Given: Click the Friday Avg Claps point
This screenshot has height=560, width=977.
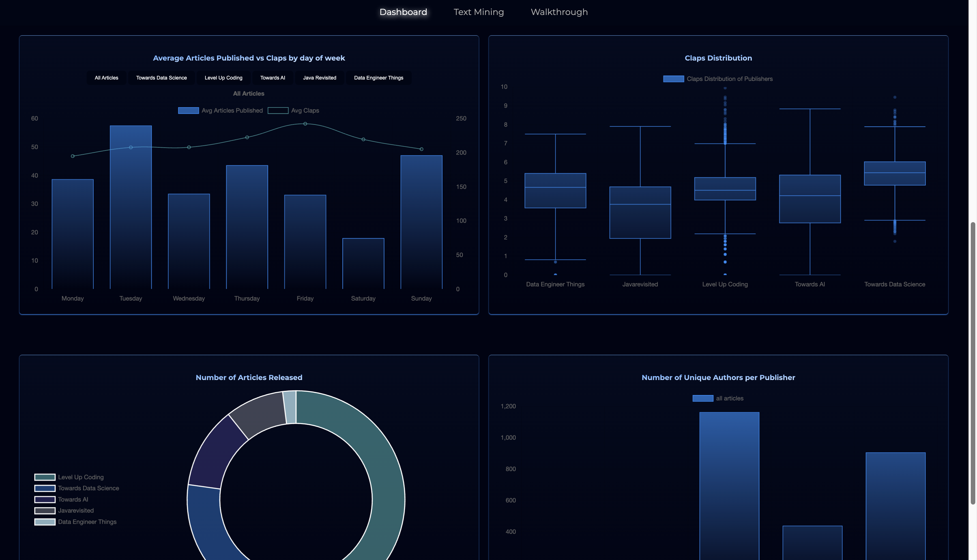Looking at the screenshot, I should [305, 124].
